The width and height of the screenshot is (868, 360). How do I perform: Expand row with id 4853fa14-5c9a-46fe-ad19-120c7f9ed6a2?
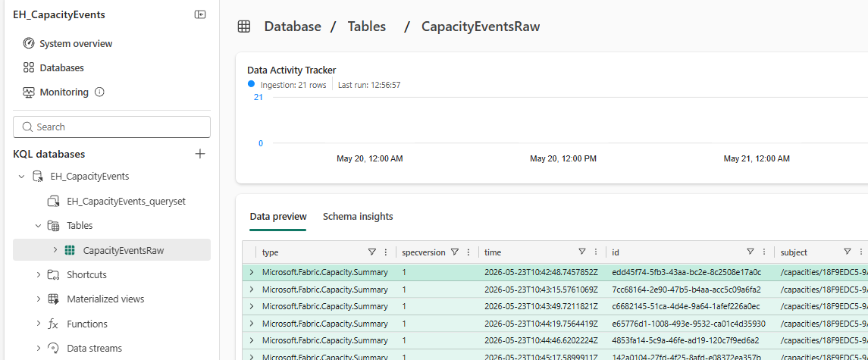(x=252, y=340)
